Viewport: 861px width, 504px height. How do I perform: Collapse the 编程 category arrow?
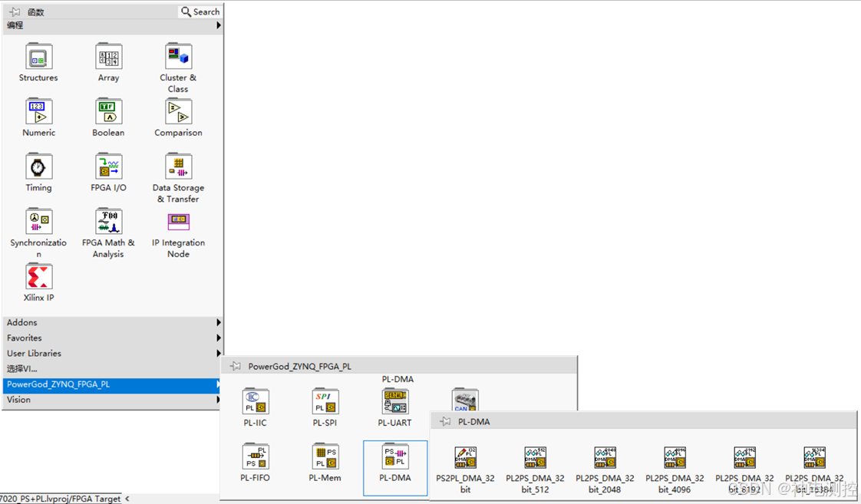219,25
